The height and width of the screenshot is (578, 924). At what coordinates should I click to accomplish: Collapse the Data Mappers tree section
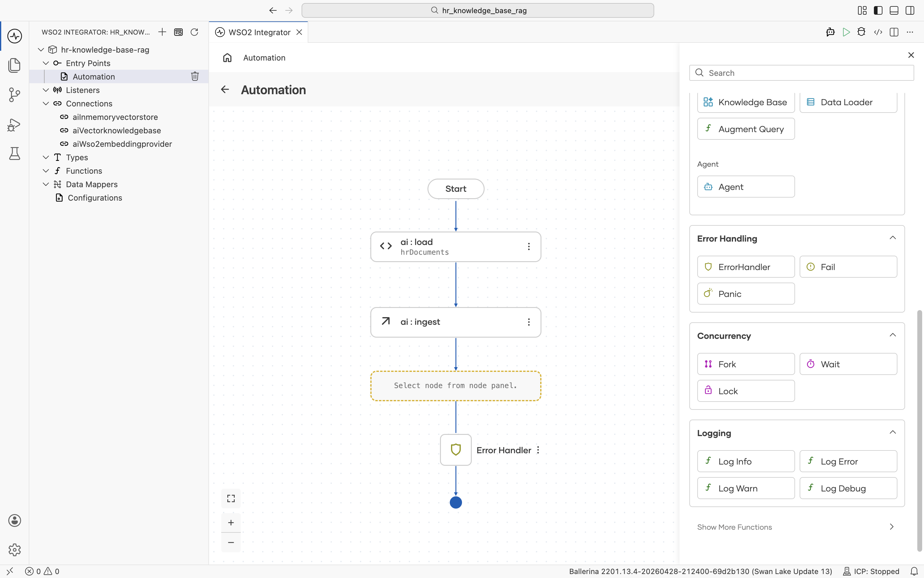click(46, 184)
